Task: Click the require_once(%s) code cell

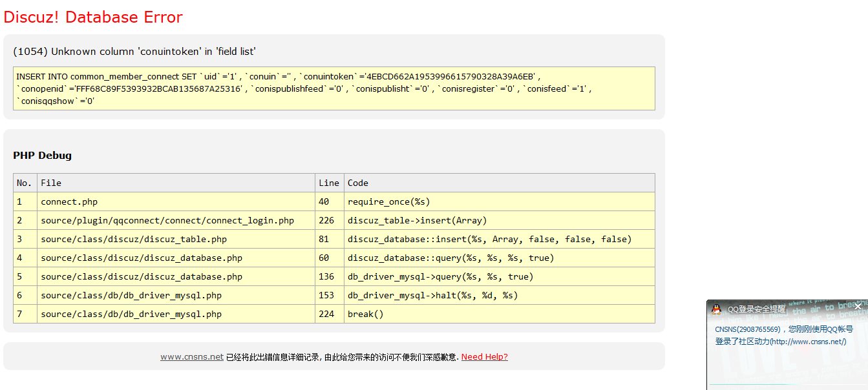Action: point(388,201)
